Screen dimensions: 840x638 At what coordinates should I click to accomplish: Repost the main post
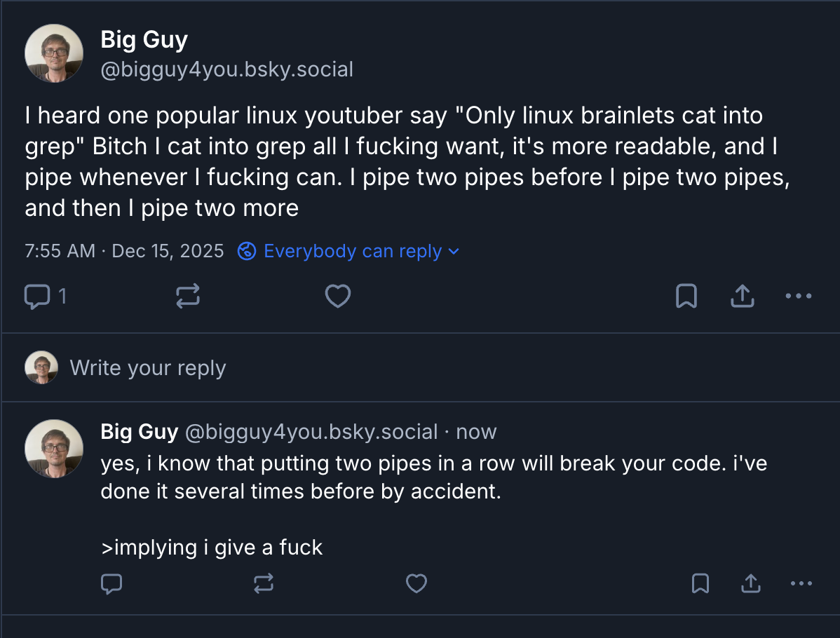(187, 297)
